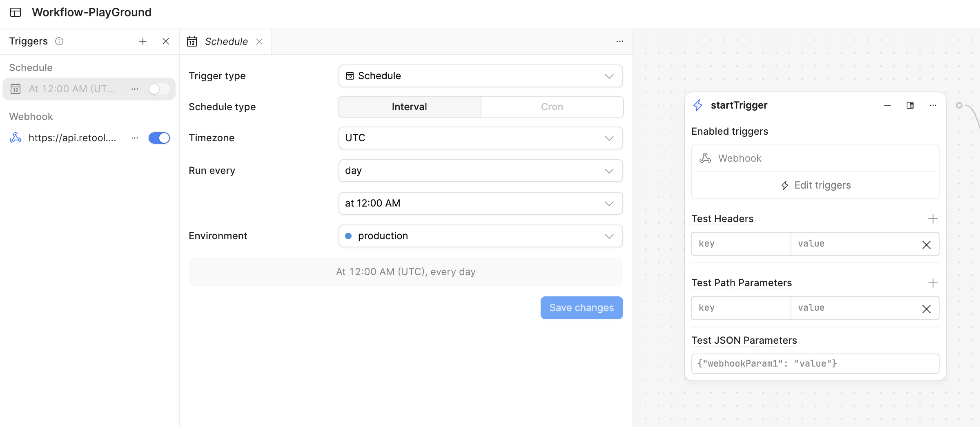
Task: Click the Save changes button
Action: tap(581, 308)
